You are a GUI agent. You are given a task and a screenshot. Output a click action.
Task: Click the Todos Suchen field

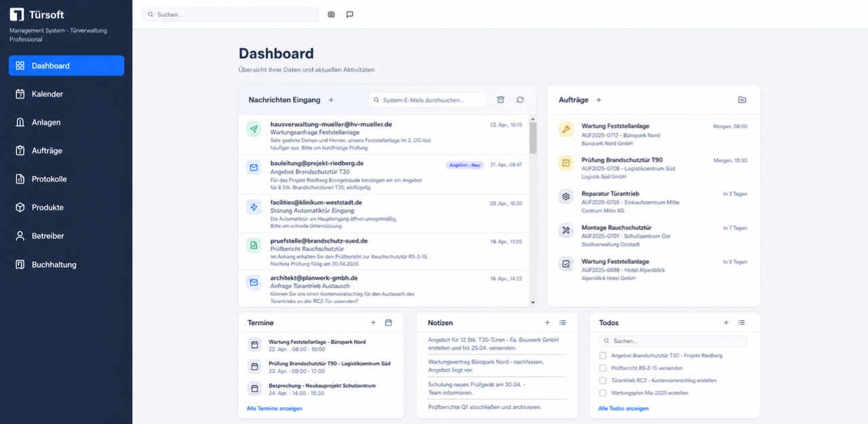673,341
